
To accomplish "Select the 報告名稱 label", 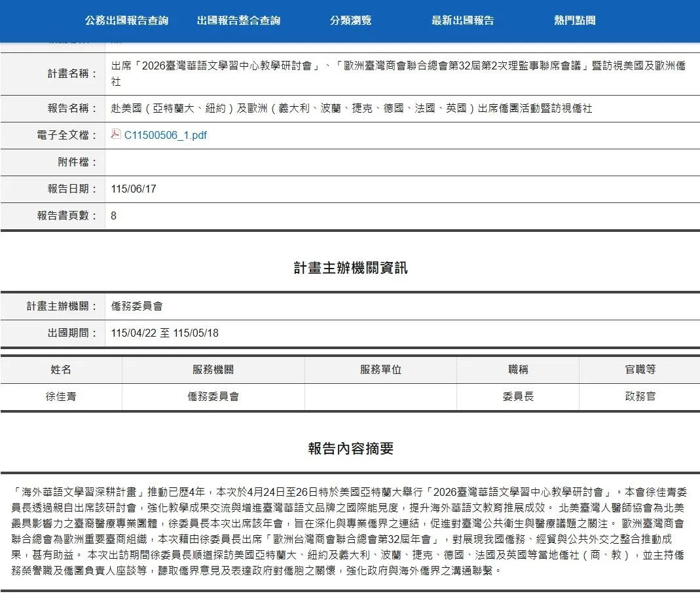I will 72,109.
